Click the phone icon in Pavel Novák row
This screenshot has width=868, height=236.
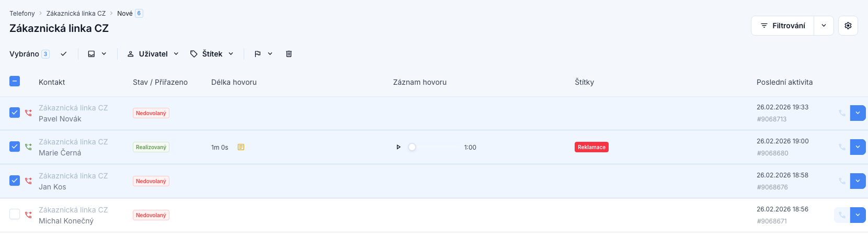(842, 113)
